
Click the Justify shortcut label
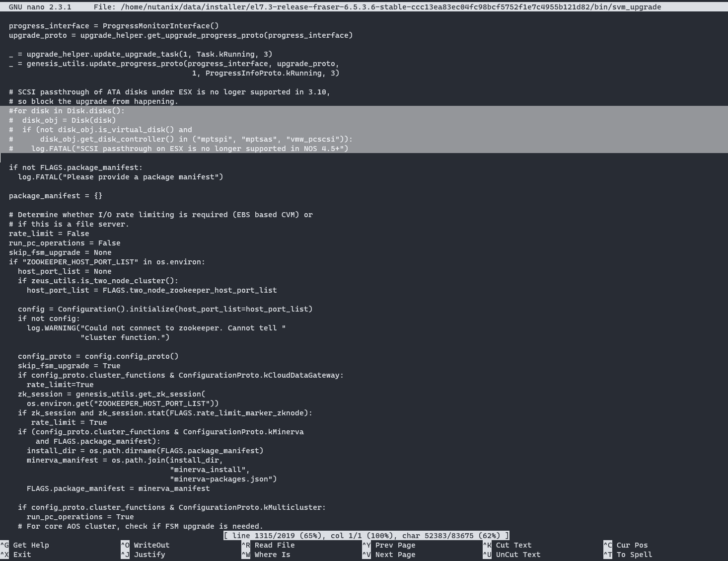click(149, 555)
